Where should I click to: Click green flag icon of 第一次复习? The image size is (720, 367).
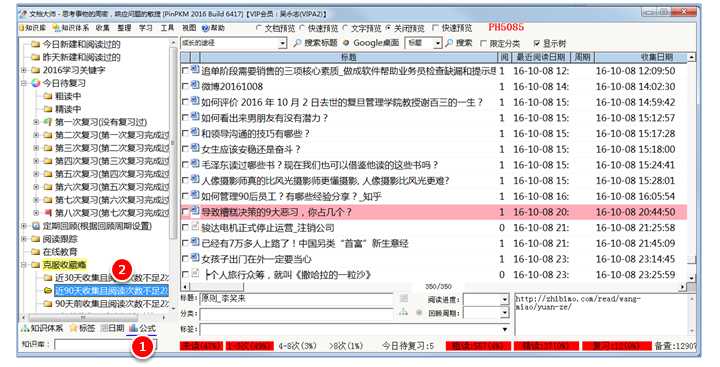(48, 122)
